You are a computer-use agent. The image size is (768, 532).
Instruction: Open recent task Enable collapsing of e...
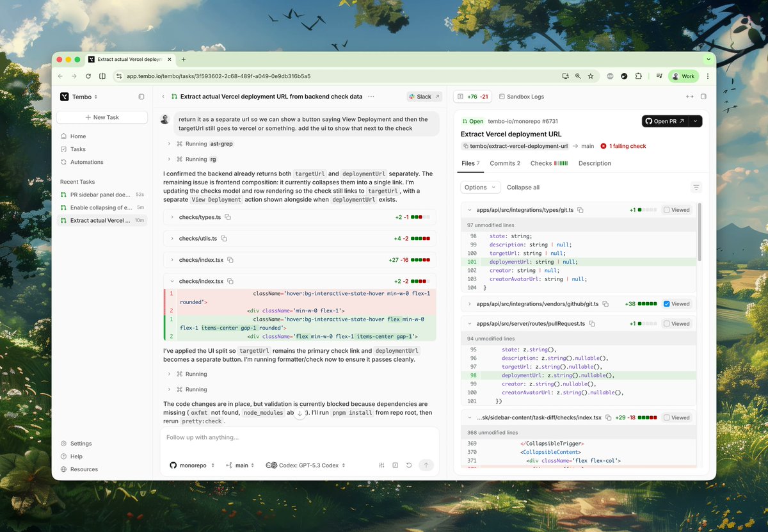102,207
